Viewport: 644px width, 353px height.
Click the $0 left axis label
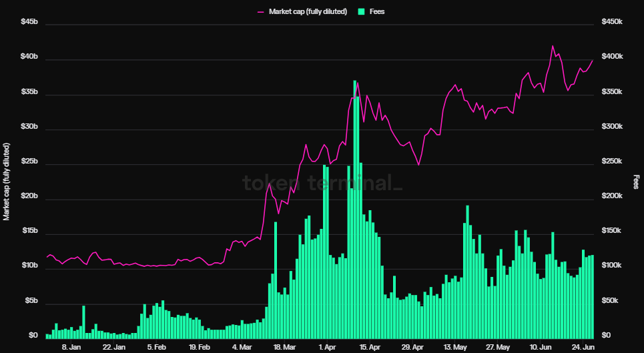click(x=33, y=336)
